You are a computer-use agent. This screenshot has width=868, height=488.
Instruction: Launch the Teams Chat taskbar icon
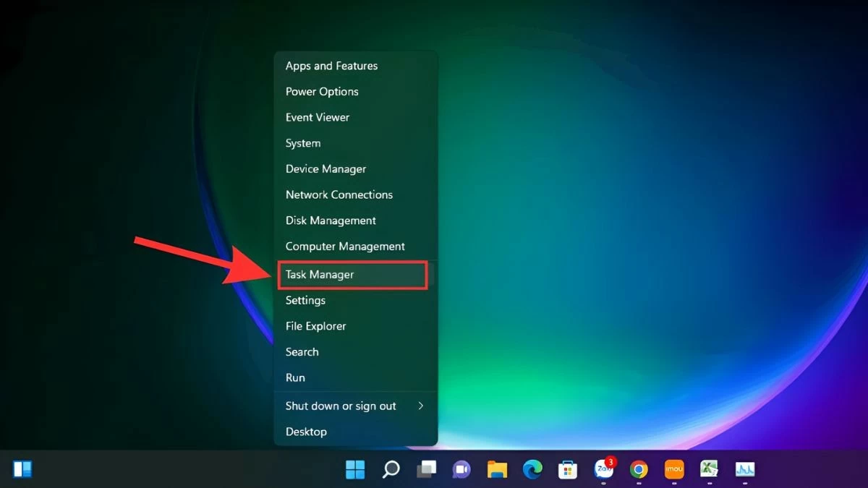[461, 470]
